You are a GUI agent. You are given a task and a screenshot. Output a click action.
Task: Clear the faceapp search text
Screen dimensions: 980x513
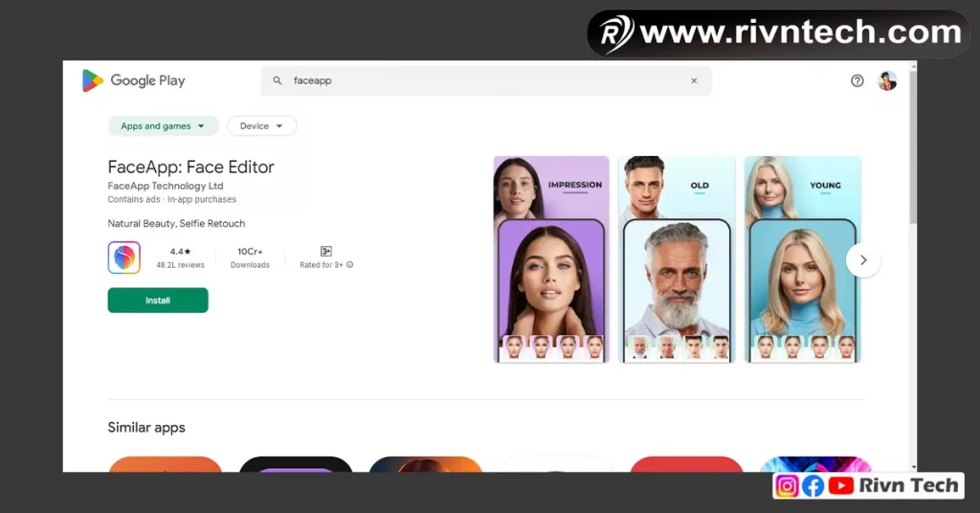pos(694,80)
